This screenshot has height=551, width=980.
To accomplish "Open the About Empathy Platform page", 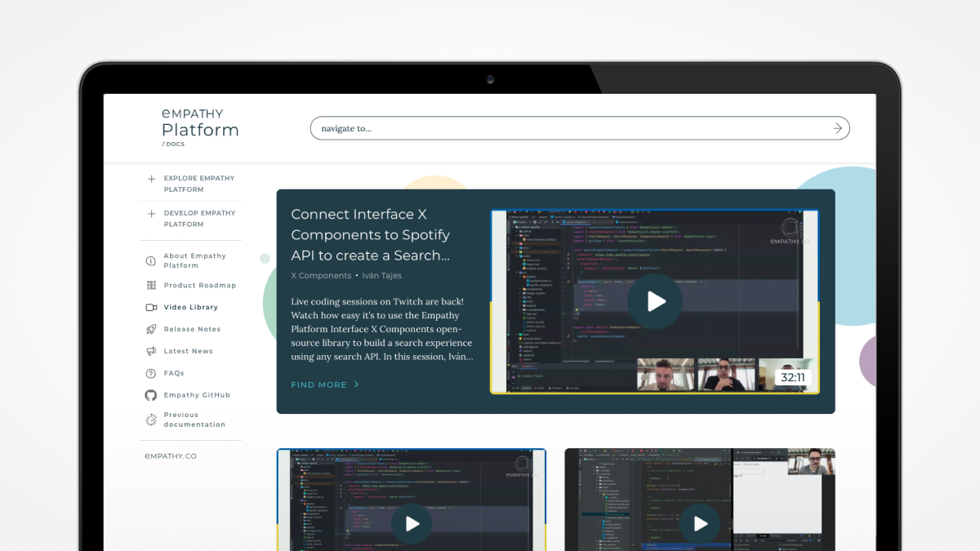I will [194, 260].
